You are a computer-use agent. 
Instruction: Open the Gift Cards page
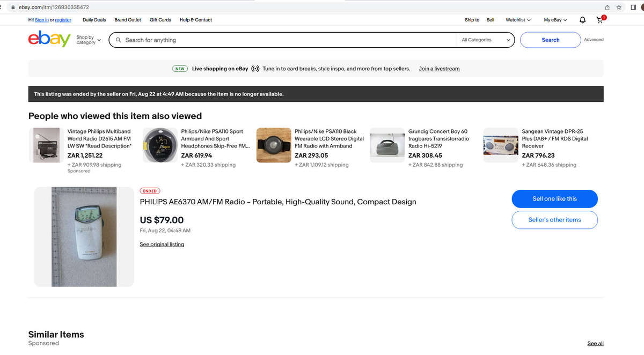(x=160, y=20)
